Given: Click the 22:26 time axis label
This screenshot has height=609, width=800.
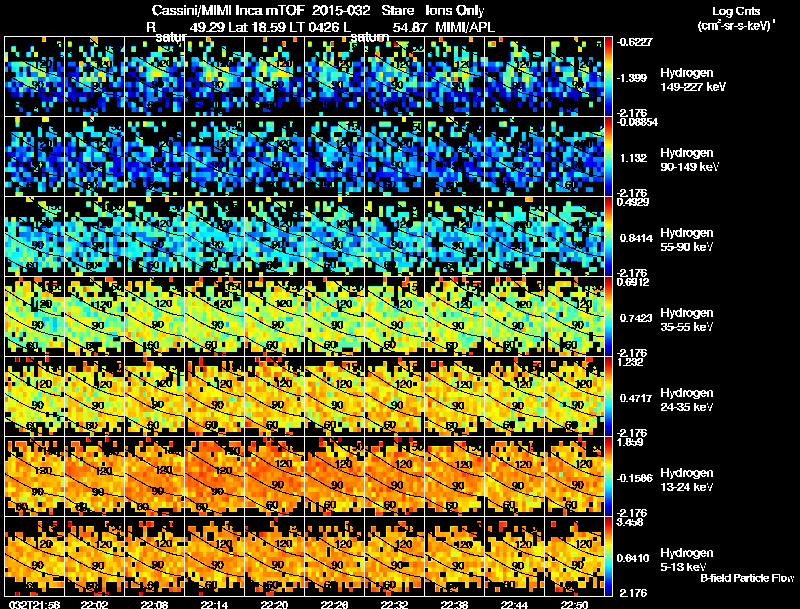Looking at the screenshot, I should point(334,604).
